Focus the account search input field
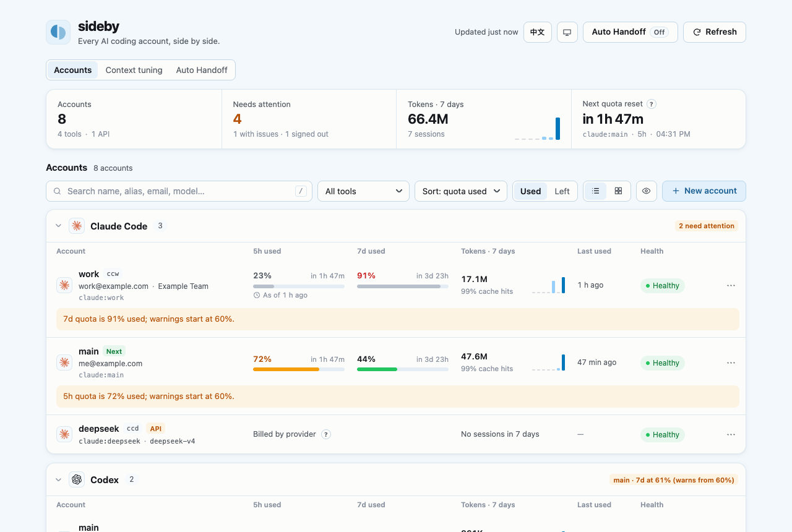This screenshot has height=532, width=792. [x=179, y=191]
